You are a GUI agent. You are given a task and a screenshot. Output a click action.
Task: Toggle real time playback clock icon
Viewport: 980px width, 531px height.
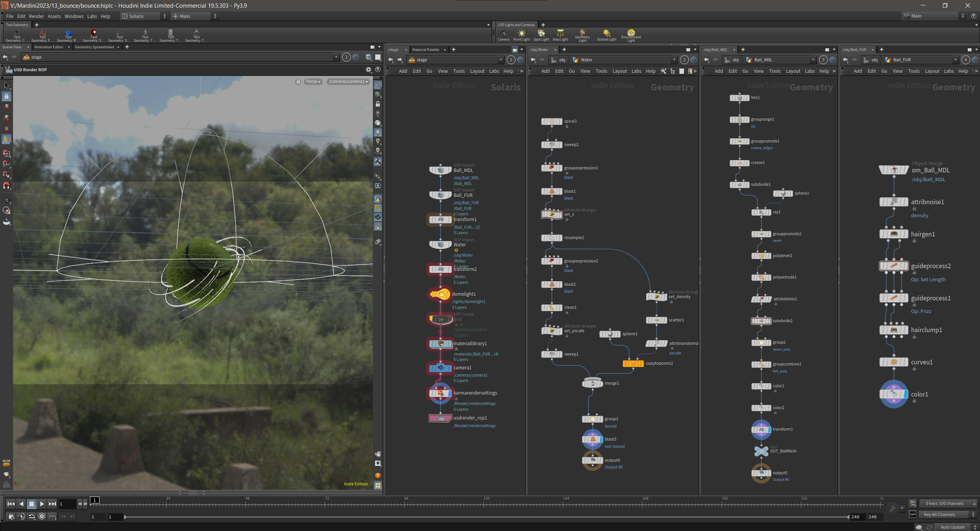point(42,516)
